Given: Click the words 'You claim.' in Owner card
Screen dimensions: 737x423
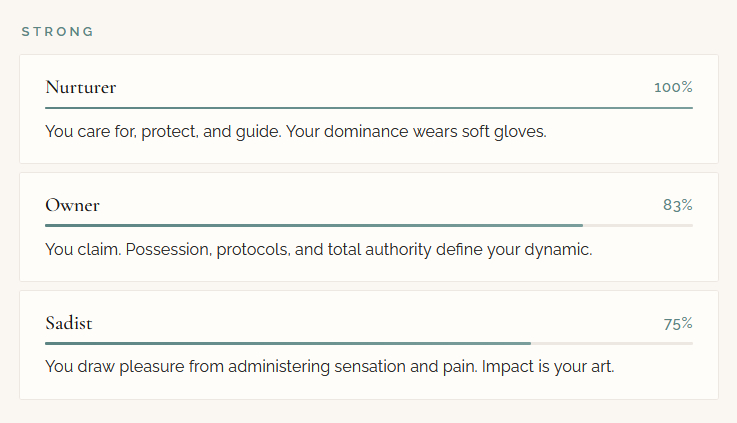Looking at the screenshot, I should pyautogui.click(x=82, y=249).
